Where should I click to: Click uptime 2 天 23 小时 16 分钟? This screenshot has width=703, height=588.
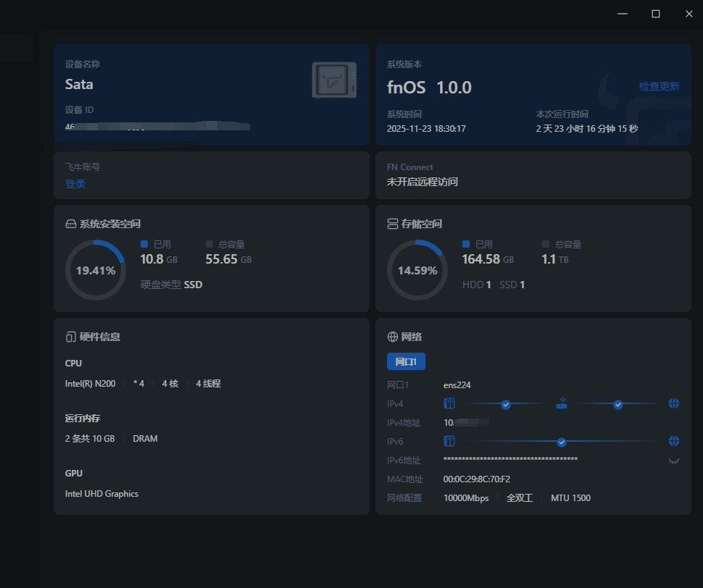[587, 128]
